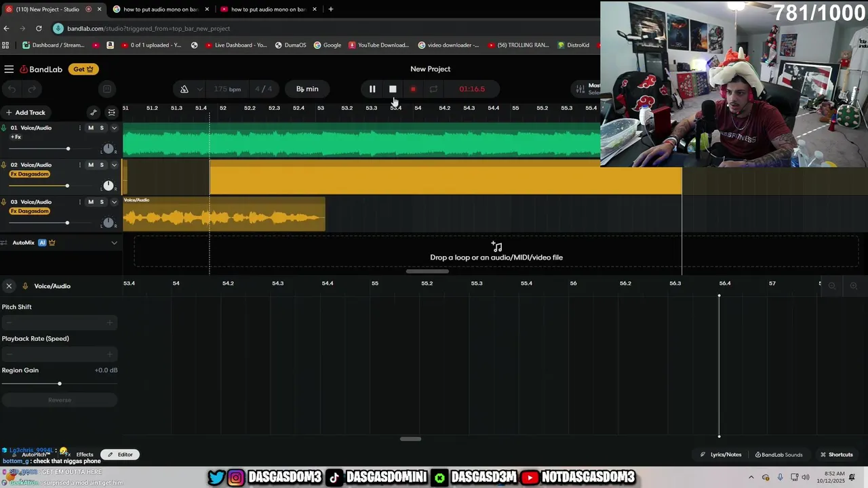Open track 02 Fx Dasgasdom preset

click(30, 174)
